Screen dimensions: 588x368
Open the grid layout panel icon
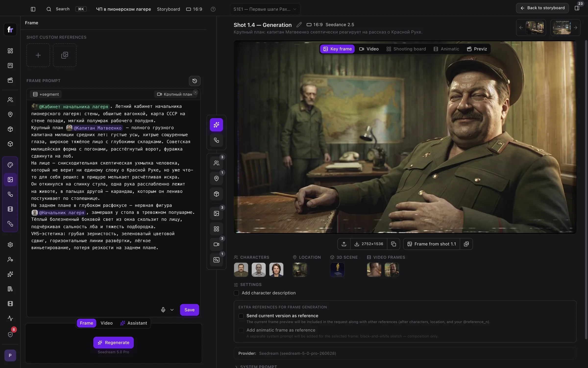216,229
